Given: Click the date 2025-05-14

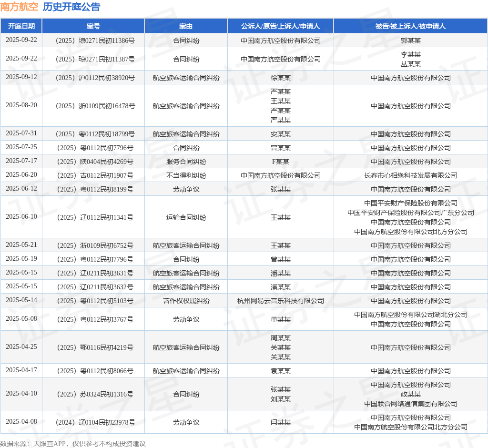Looking at the screenshot, I should point(21,300).
